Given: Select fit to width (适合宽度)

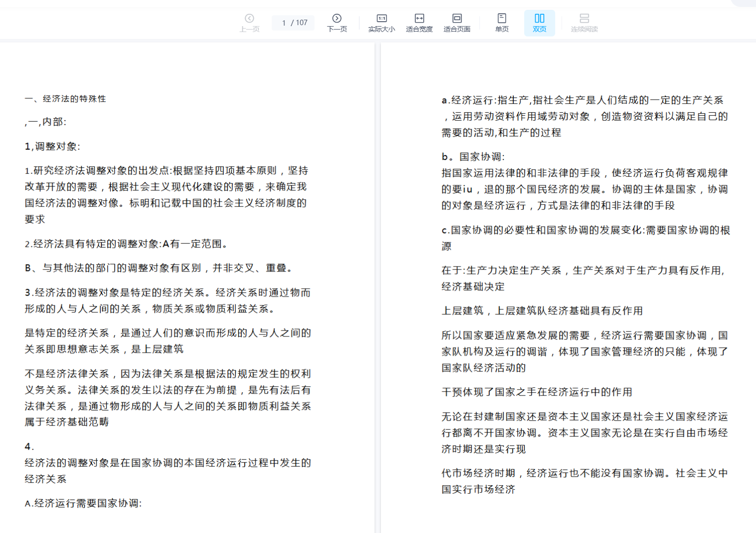Looking at the screenshot, I should click(x=419, y=23).
